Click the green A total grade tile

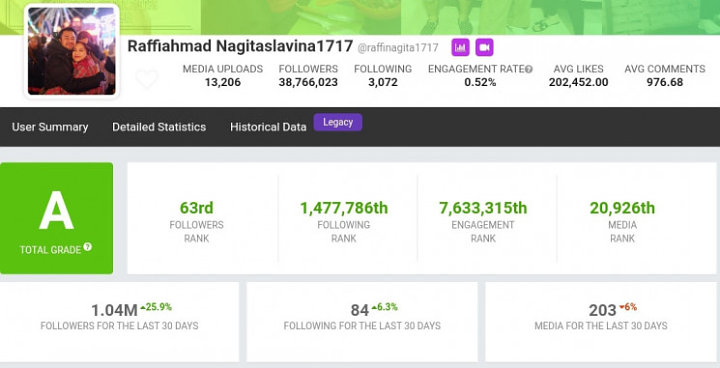coord(56,218)
